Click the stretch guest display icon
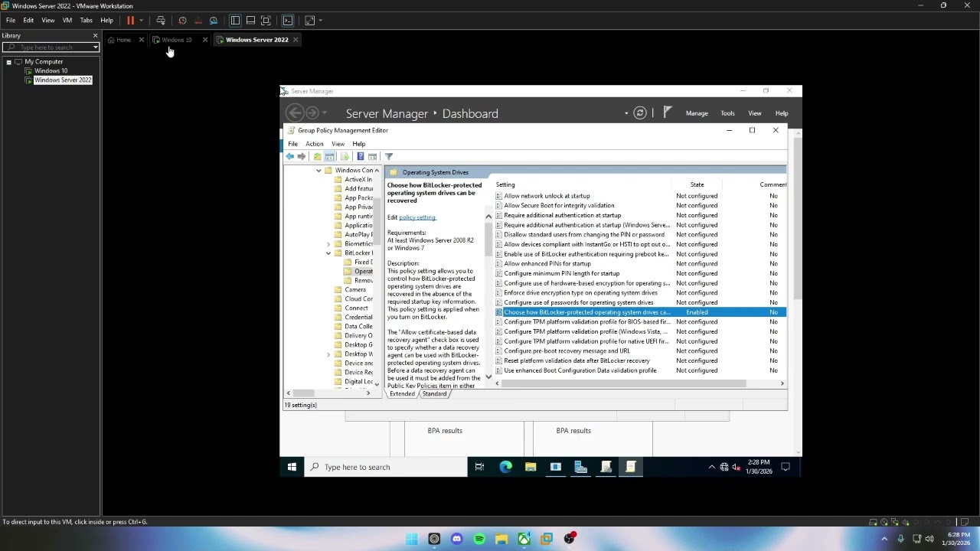The image size is (980, 551). point(310,21)
